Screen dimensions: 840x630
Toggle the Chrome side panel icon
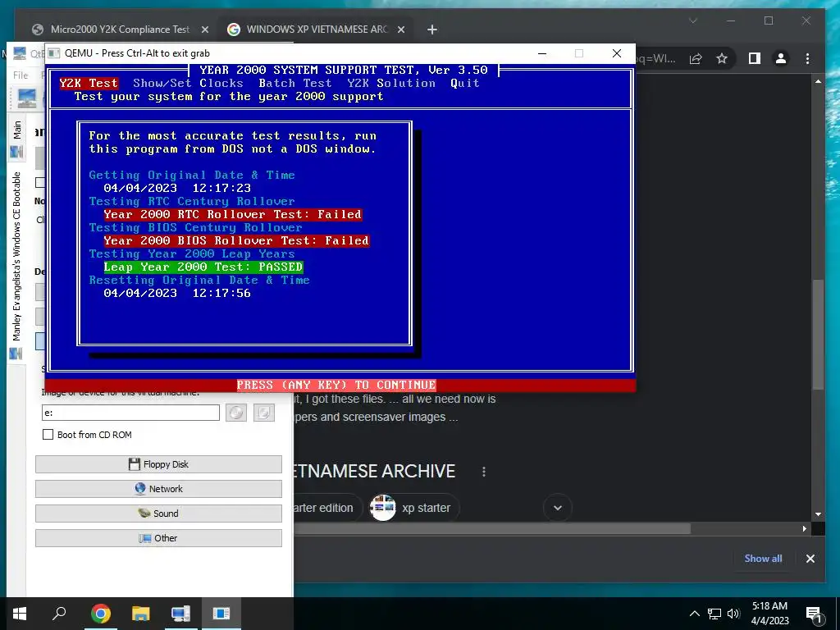(x=755, y=58)
